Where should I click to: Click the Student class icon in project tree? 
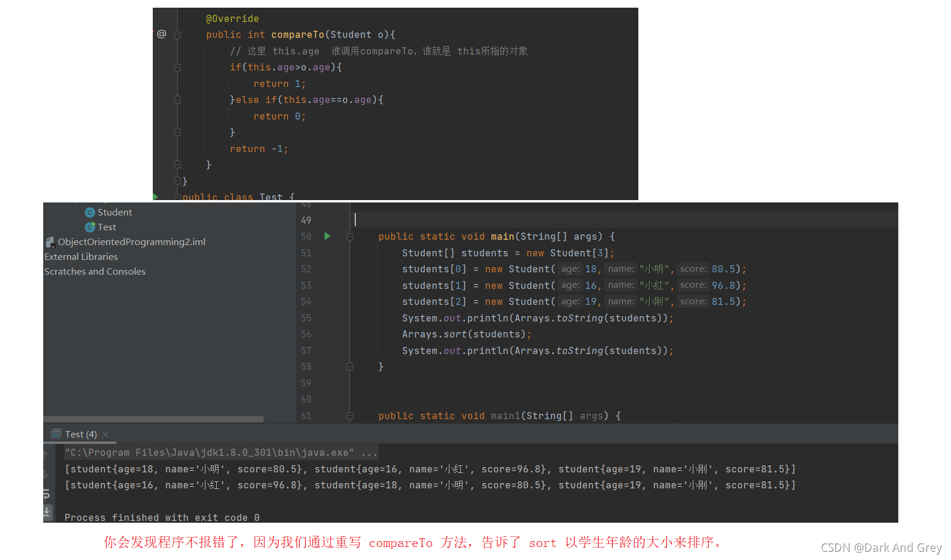[x=90, y=213]
